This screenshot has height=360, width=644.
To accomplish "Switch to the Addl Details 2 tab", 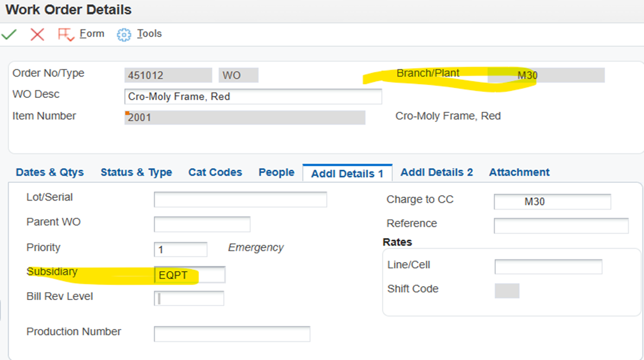I will 437,172.
